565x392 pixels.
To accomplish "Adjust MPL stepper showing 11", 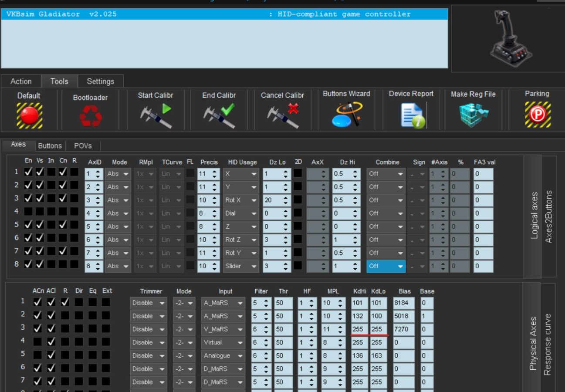I will pyautogui.click(x=341, y=329).
